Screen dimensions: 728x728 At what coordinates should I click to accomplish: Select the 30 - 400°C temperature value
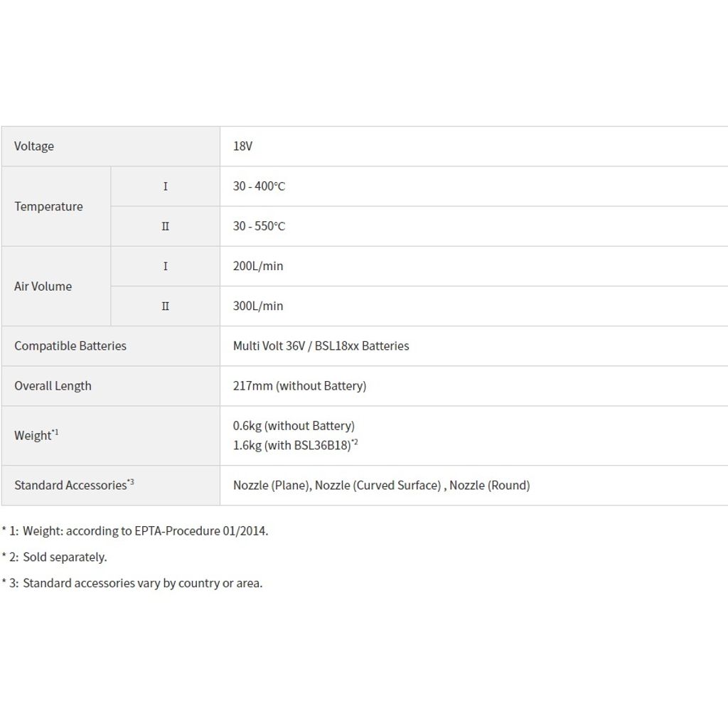tap(259, 186)
